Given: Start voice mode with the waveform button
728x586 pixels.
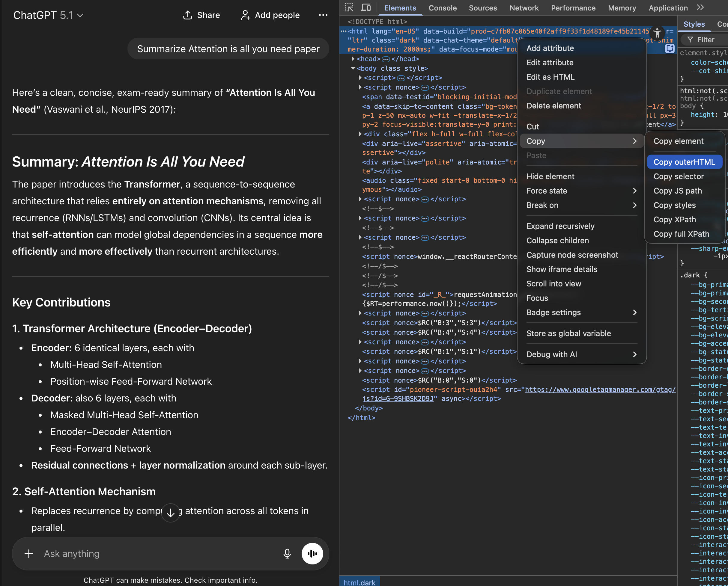Looking at the screenshot, I should coord(312,554).
